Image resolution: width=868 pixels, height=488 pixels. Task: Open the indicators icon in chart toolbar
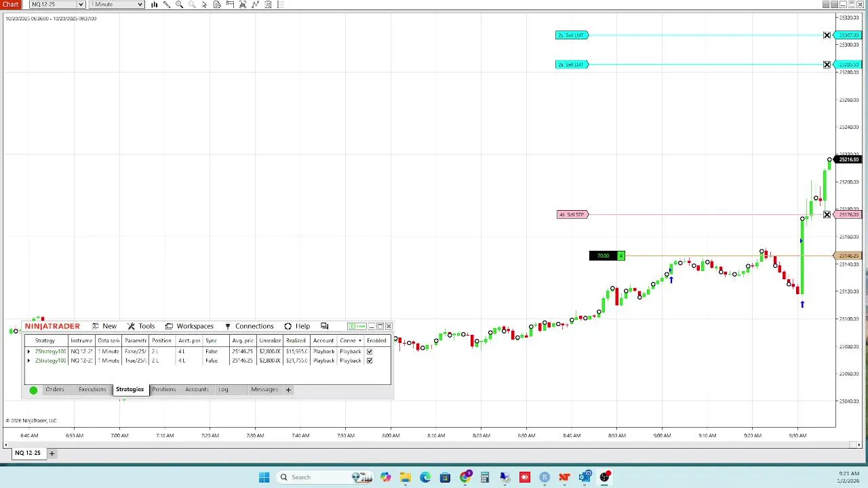[243, 5]
